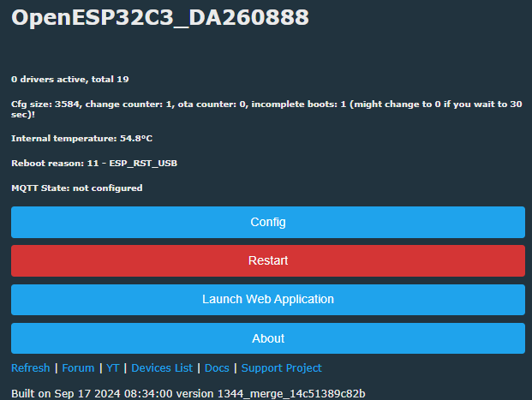Open the About page

click(x=268, y=338)
